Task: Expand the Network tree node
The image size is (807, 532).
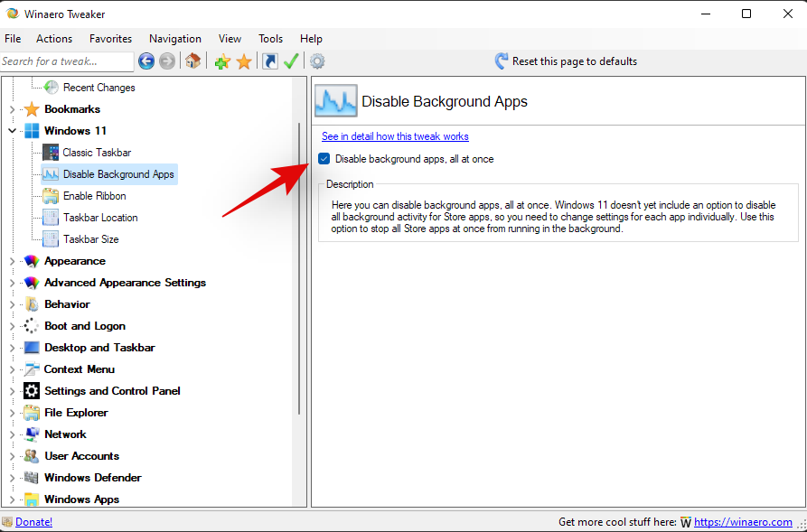Action: click(13, 434)
